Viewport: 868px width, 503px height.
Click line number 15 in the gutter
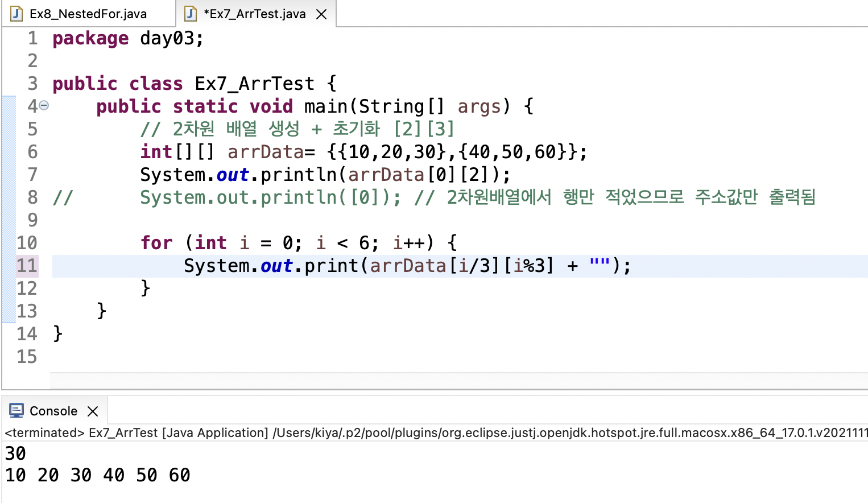[x=27, y=357]
